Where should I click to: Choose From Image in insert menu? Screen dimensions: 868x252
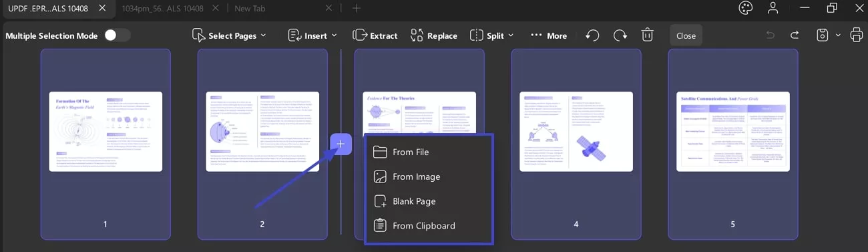tap(428, 176)
